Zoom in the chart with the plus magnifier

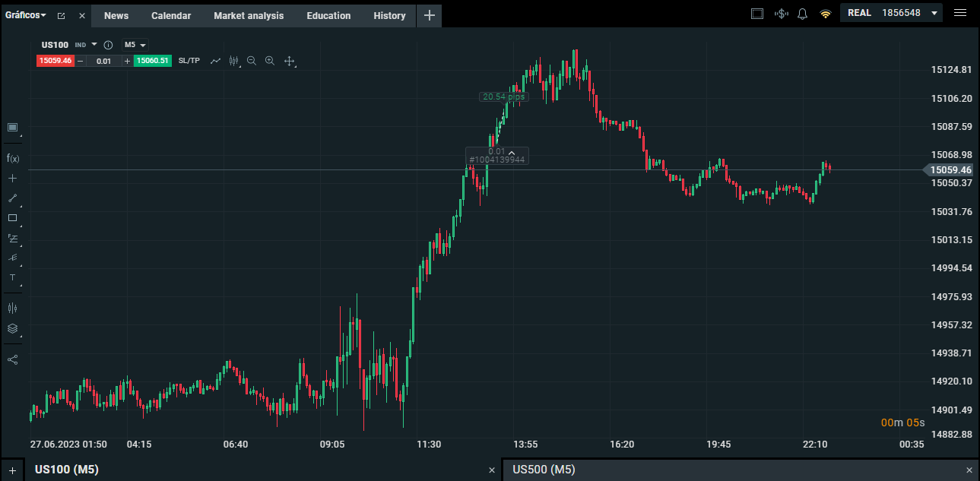[270, 61]
